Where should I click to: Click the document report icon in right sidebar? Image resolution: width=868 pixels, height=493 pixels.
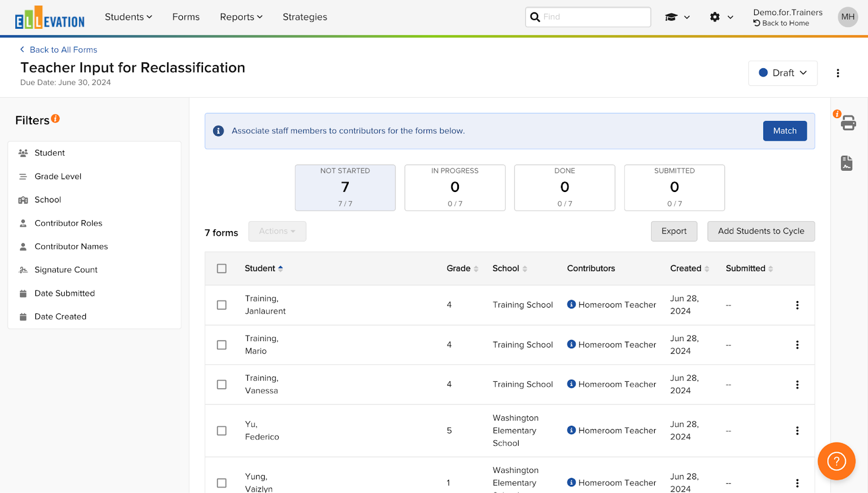(847, 163)
